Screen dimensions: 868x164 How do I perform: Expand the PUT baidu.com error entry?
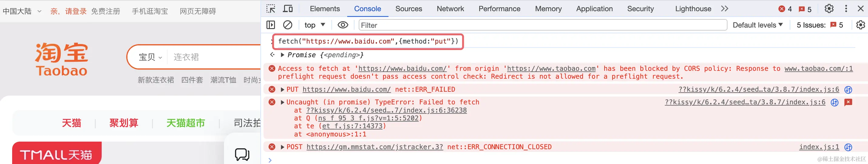click(x=283, y=89)
